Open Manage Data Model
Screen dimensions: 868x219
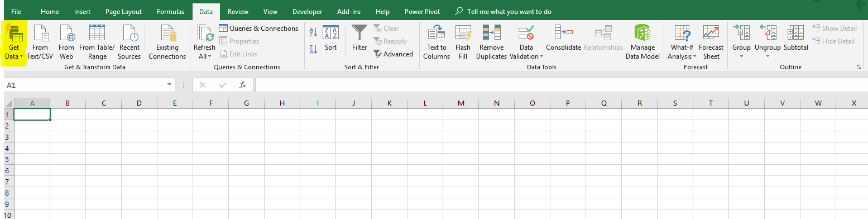click(642, 42)
